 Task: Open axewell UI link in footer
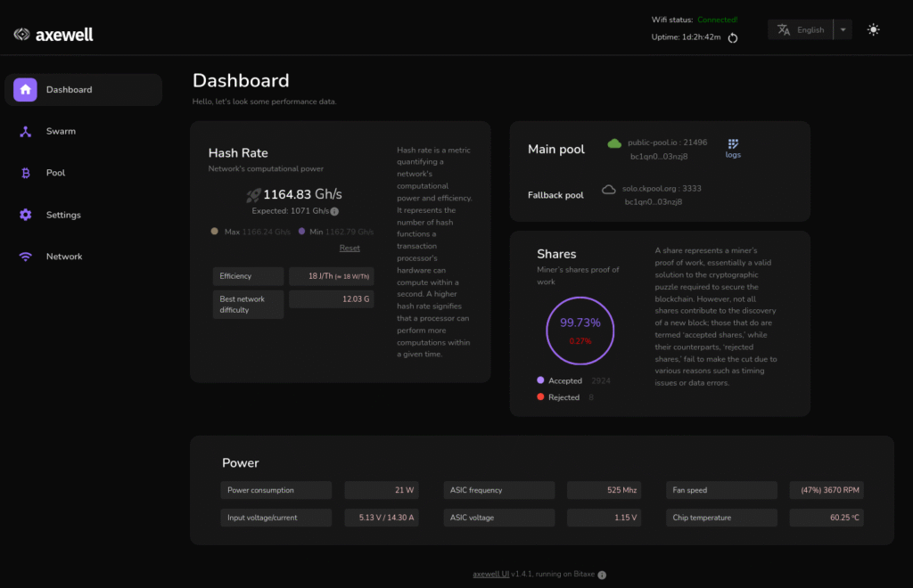tap(490, 575)
